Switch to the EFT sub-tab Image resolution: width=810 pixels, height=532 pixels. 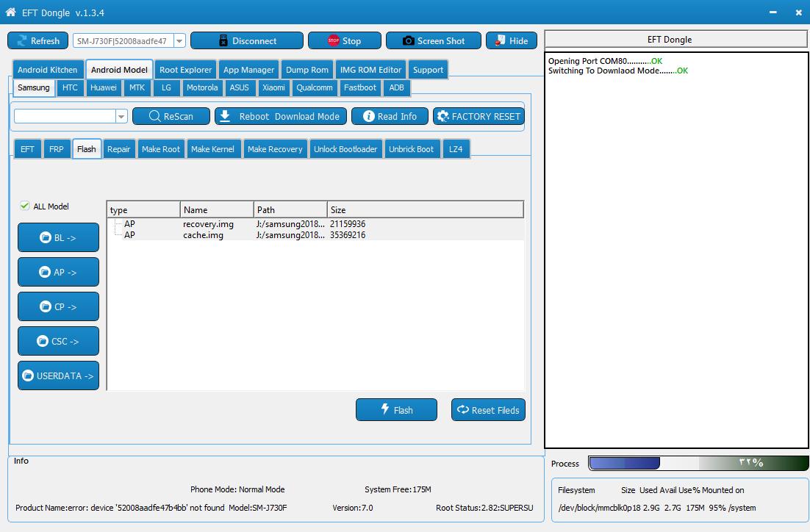pos(27,149)
